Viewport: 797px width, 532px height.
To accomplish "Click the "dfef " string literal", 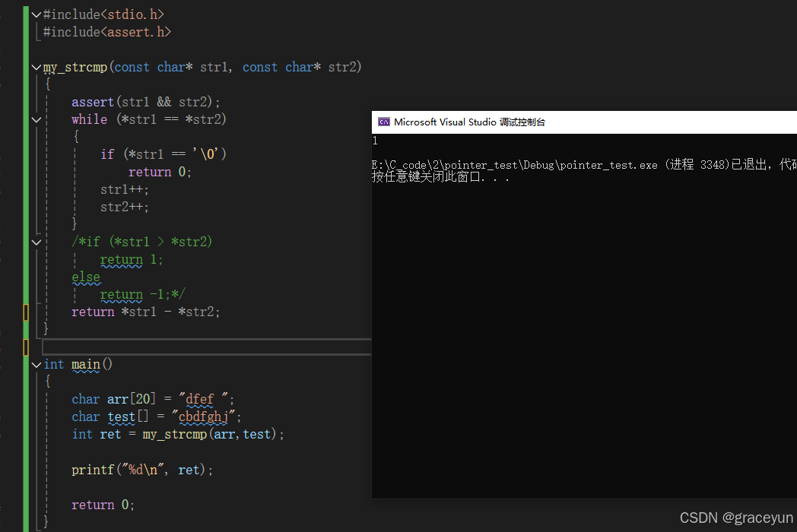I will point(203,400).
